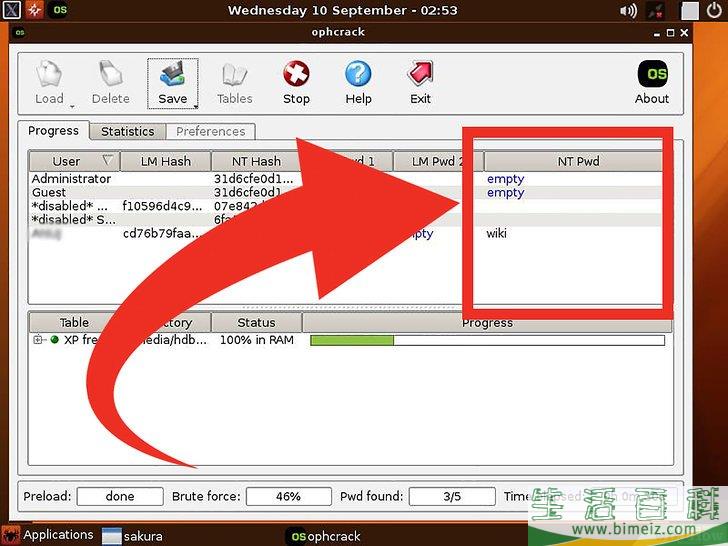Viewport: 728px width, 546px height.
Task: Click the LM Hash column header
Action: (166, 161)
